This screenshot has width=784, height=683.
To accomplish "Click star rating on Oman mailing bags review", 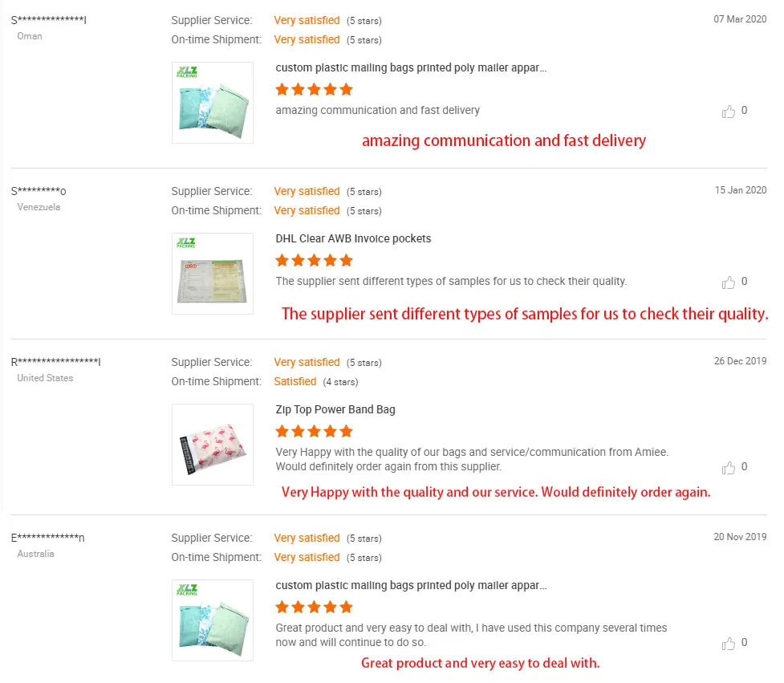I will click(x=314, y=89).
